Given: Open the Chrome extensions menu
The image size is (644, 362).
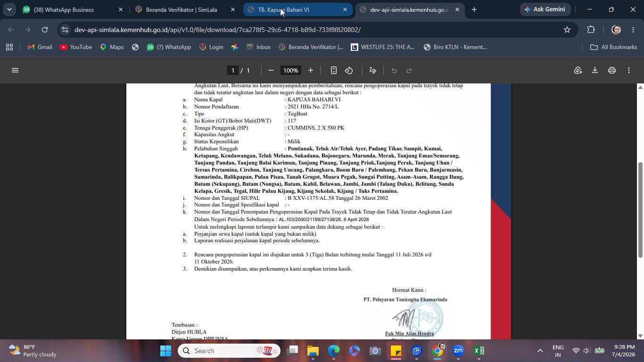Looking at the screenshot, I should [x=591, y=30].
